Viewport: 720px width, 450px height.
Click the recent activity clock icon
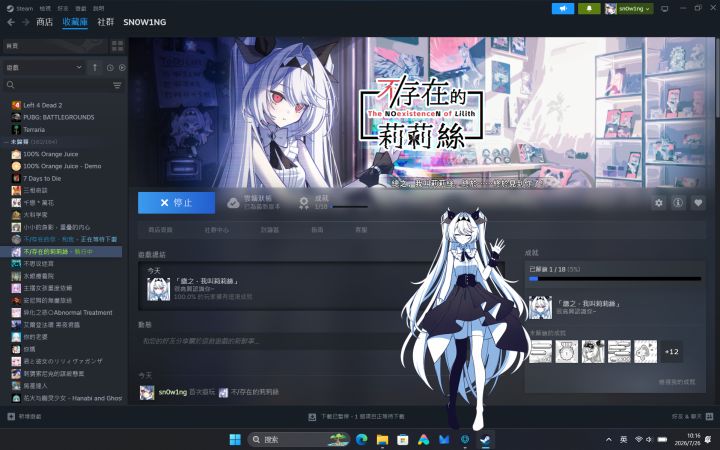(x=110, y=68)
